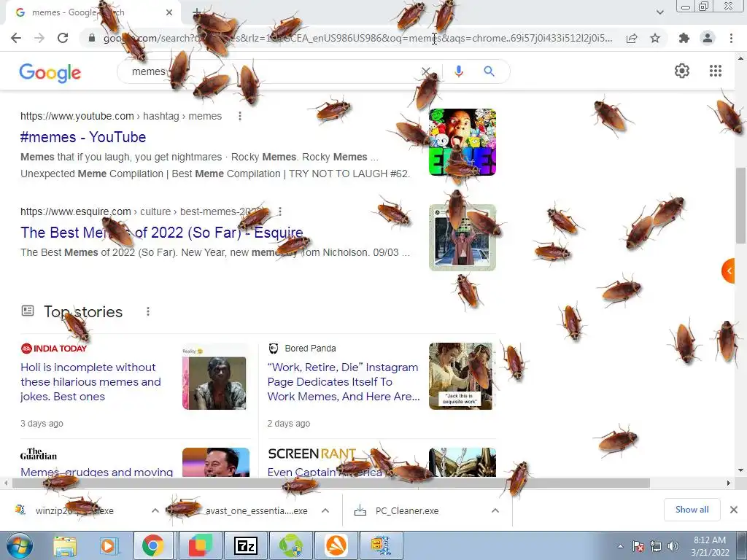Click the volume speaker tray icon
Image resolution: width=747 pixels, height=560 pixels.
[673, 546]
